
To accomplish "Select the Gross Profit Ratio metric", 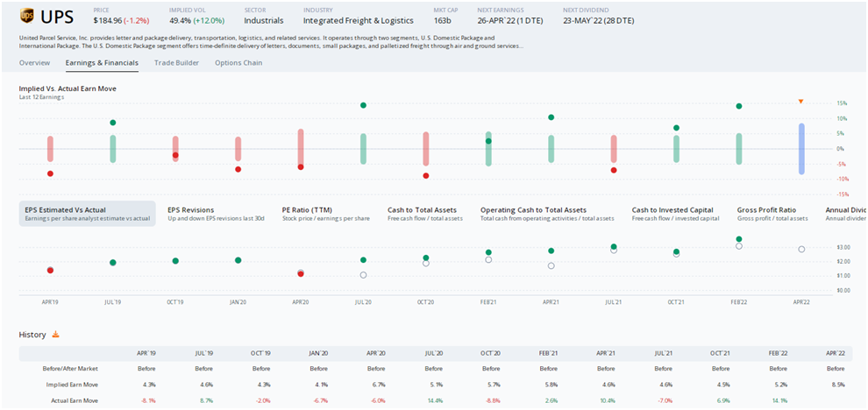I will 772,214.
